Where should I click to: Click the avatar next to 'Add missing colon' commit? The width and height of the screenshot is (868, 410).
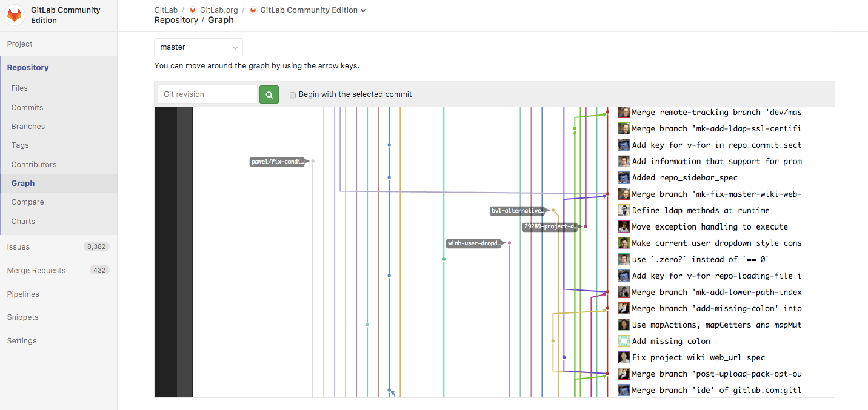tap(624, 340)
